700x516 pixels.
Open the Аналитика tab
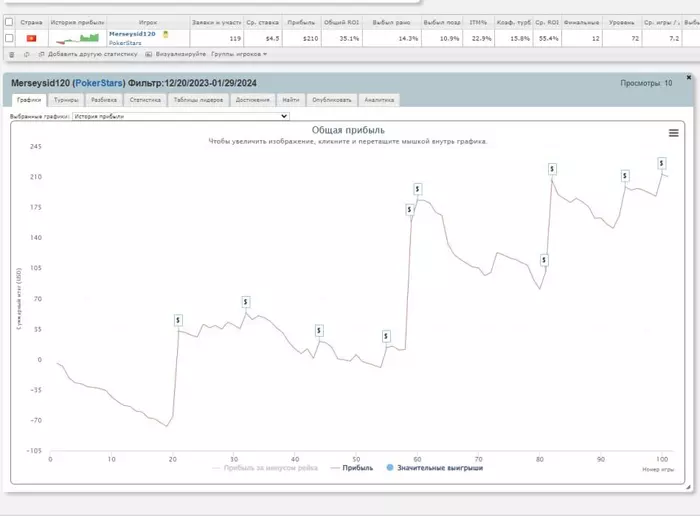click(x=379, y=100)
